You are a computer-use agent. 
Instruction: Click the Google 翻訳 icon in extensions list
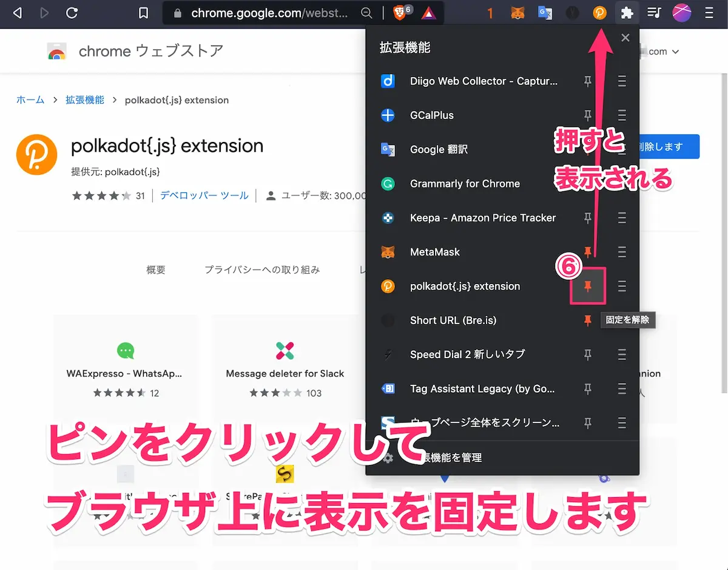pos(388,149)
